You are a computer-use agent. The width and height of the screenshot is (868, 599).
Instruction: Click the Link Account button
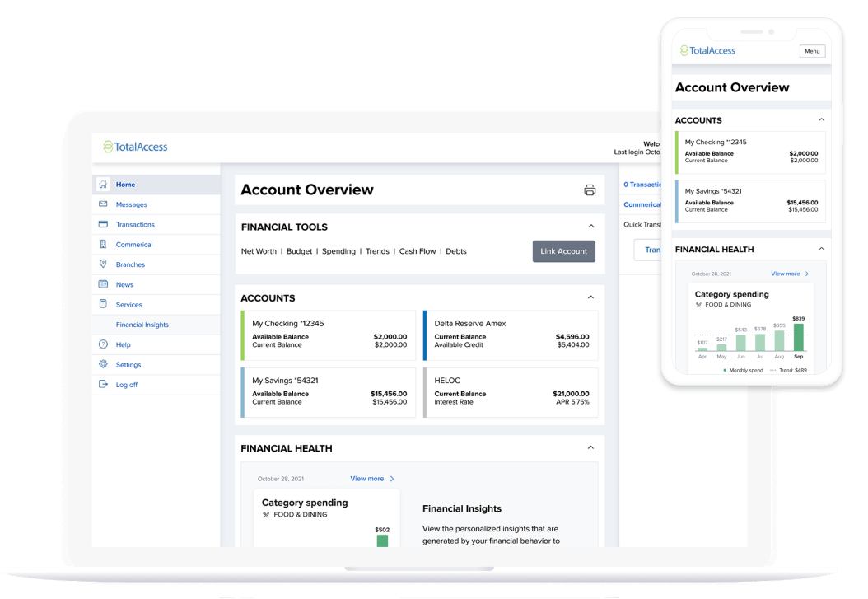tap(563, 251)
